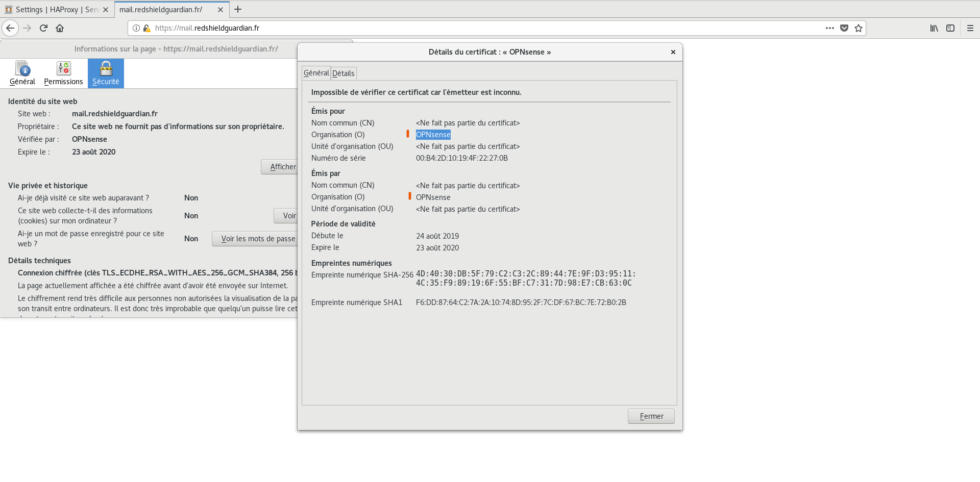Click the highlighted OPNsense organisation value
The height and width of the screenshot is (482, 980).
point(433,135)
